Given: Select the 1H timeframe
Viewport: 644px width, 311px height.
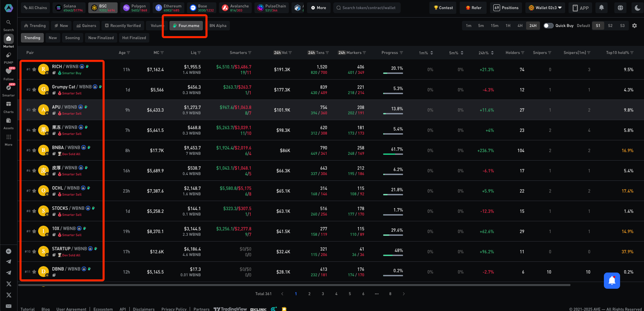Looking at the screenshot, I should point(508,26).
